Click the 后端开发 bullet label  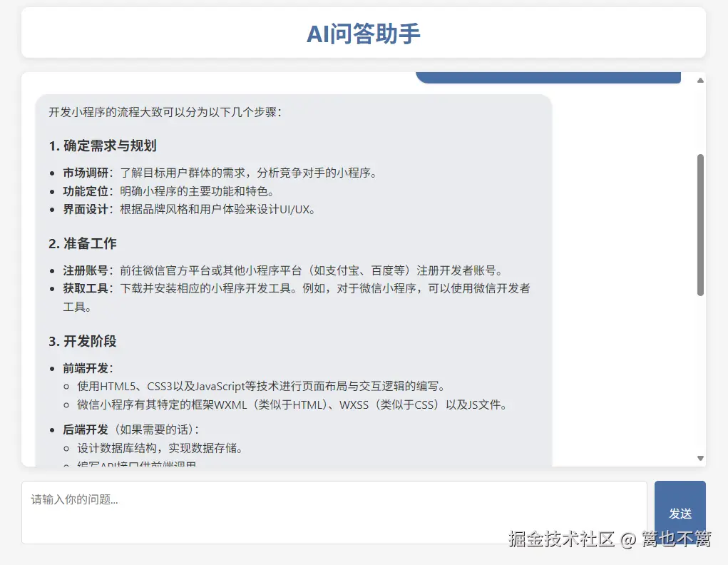tap(86, 429)
